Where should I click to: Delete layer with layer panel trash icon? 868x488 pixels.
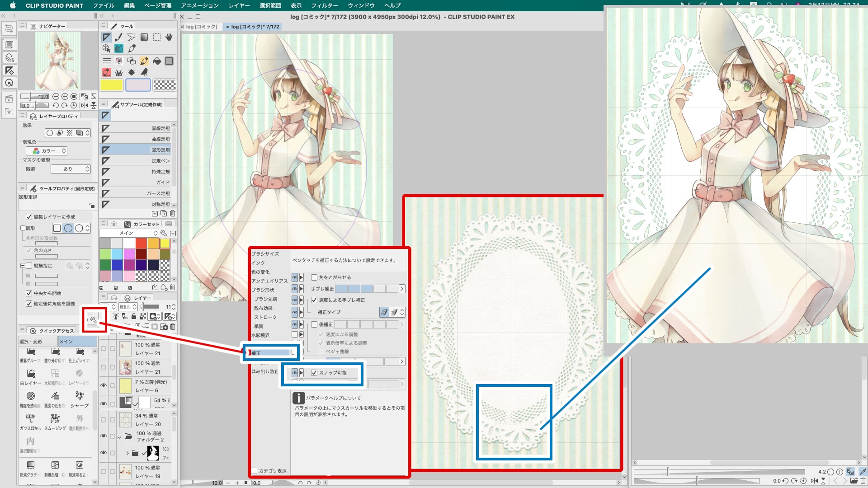tap(173, 326)
